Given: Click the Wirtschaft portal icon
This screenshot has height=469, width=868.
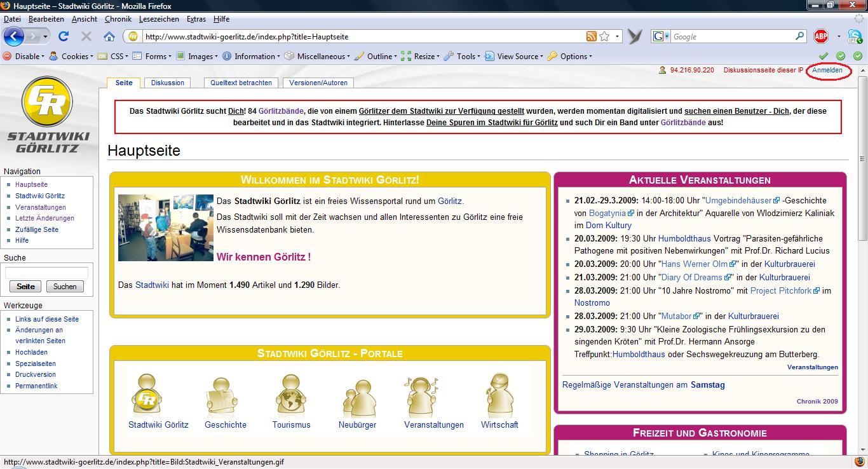Looking at the screenshot, I should 499,395.
